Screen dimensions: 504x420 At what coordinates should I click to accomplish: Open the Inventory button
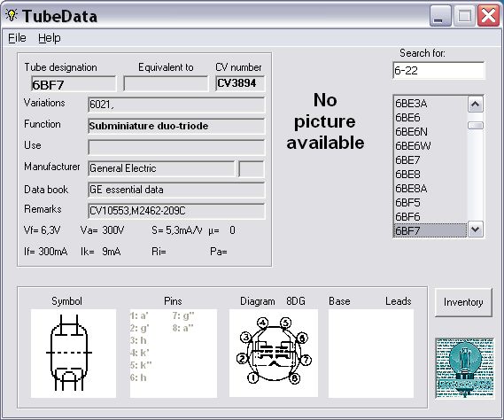(x=463, y=302)
